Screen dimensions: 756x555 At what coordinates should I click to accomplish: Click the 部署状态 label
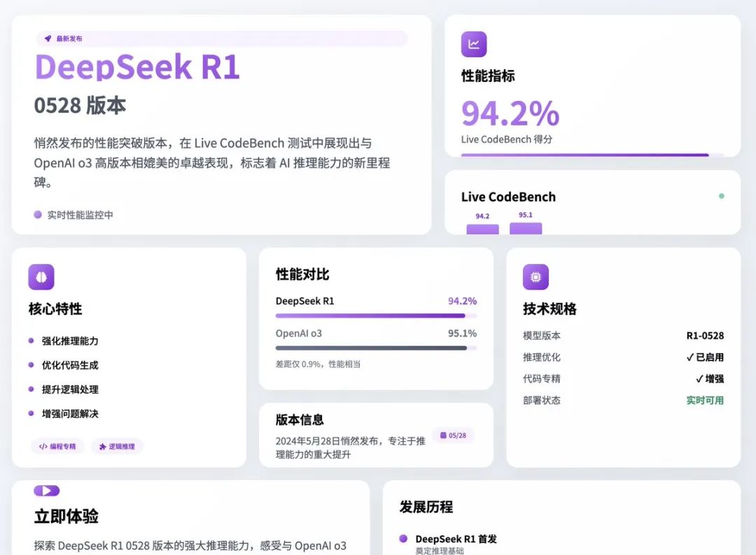(x=541, y=400)
